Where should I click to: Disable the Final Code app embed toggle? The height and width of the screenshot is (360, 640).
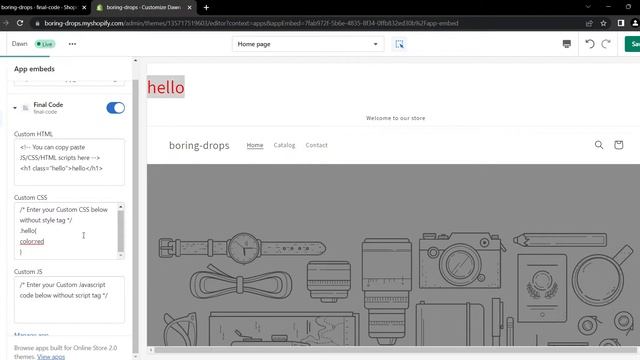tap(116, 108)
